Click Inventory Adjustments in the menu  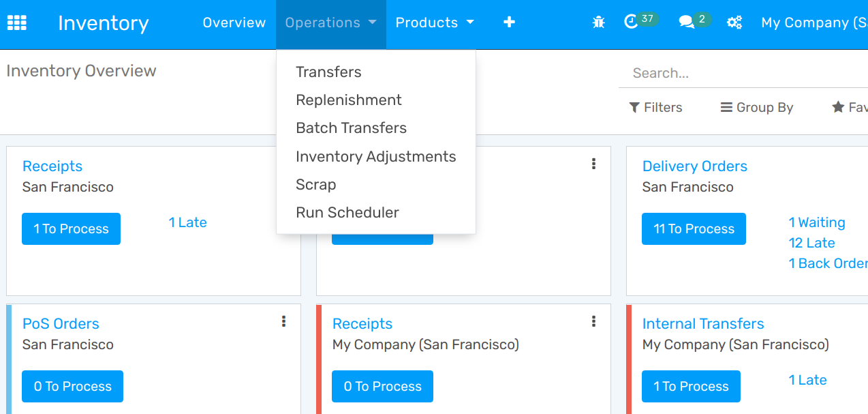click(375, 156)
